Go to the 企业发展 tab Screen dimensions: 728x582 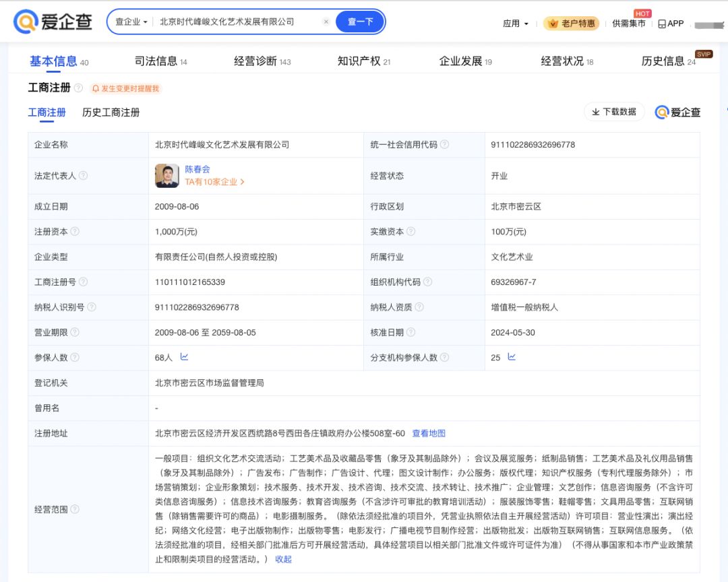(466, 61)
